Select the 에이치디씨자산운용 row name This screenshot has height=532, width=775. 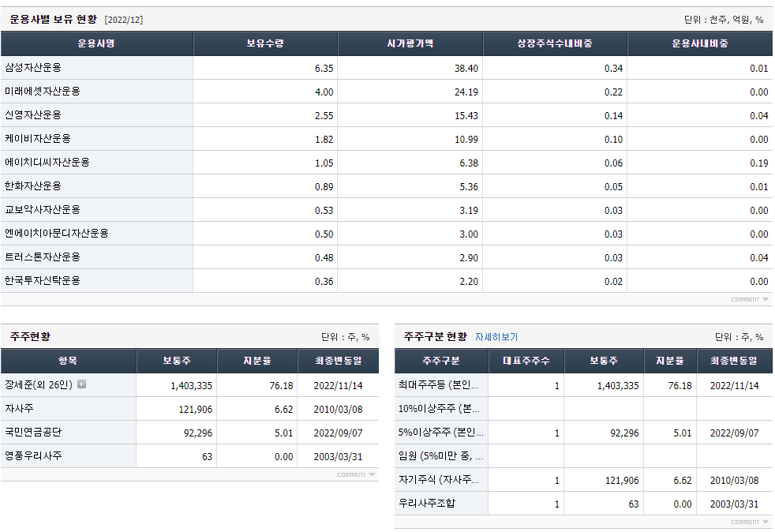[x=47, y=163]
